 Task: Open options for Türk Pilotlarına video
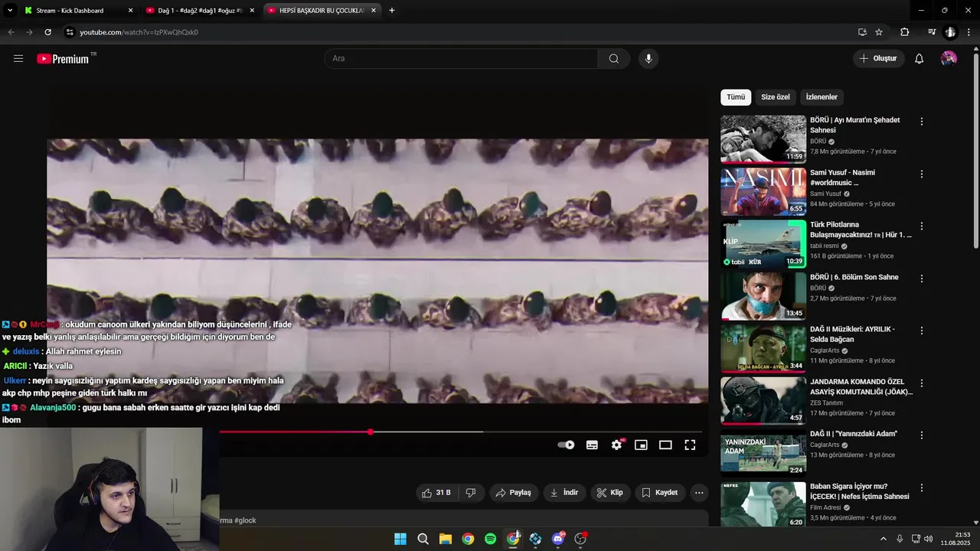(x=922, y=227)
